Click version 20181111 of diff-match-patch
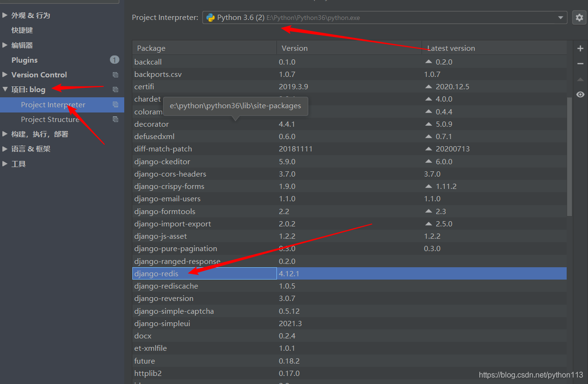 295,149
